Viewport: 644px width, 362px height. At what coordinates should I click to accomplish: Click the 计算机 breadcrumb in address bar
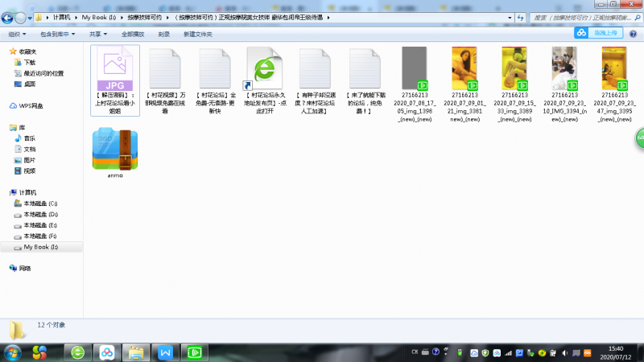(x=62, y=17)
